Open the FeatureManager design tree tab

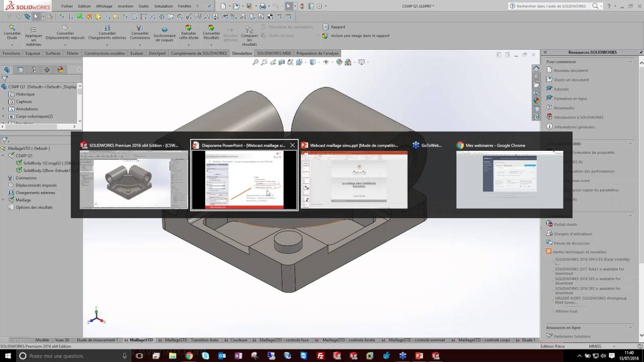[7, 70]
